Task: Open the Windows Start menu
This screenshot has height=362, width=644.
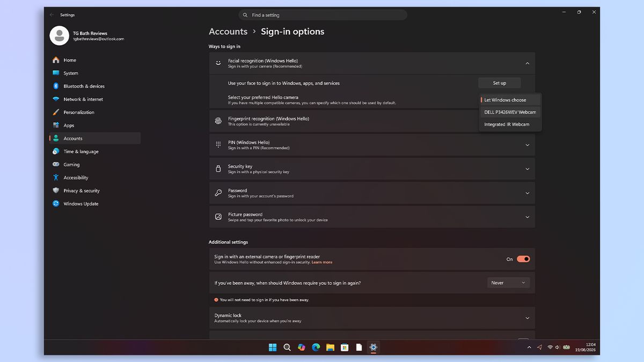Action: tap(273, 348)
